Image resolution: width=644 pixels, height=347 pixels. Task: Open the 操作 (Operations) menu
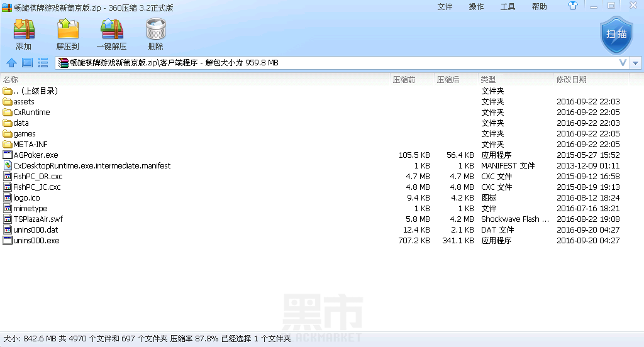(476, 6)
